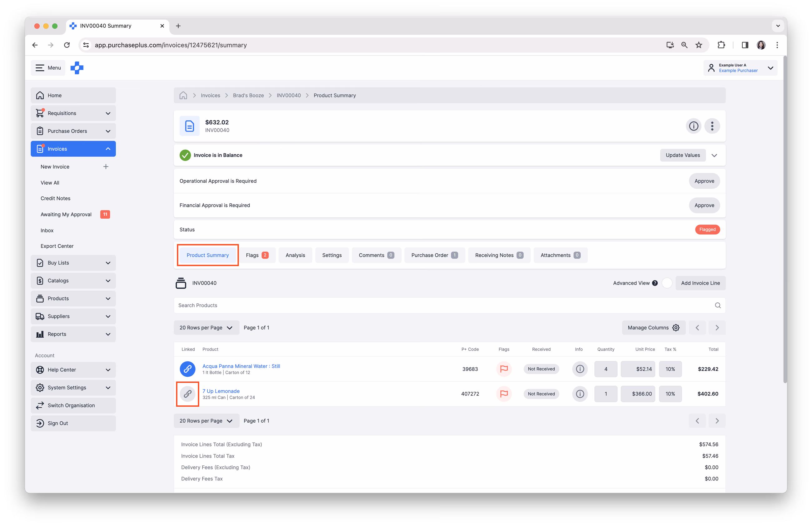
Task: Switch to the Purchase Order tab
Action: [x=434, y=255]
